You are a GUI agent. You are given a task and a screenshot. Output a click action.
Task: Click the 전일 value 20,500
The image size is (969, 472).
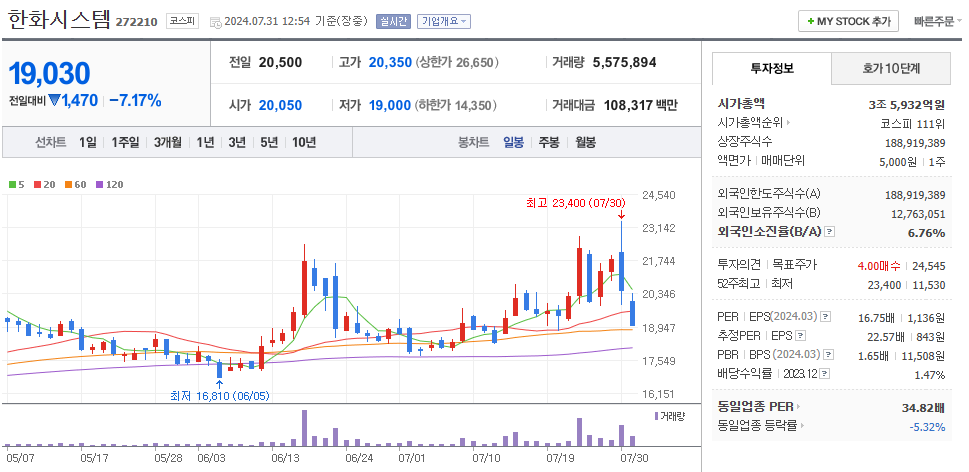click(281, 62)
